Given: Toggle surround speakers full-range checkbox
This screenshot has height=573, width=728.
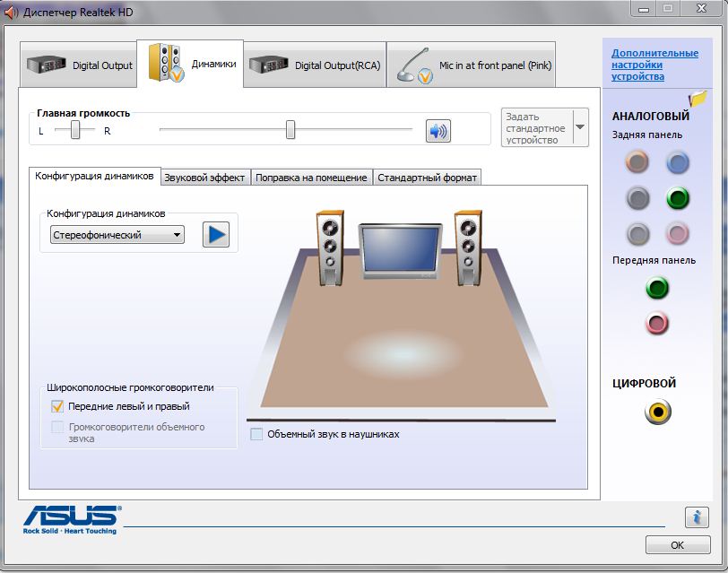Looking at the screenshot, I should tap(57, 427).
